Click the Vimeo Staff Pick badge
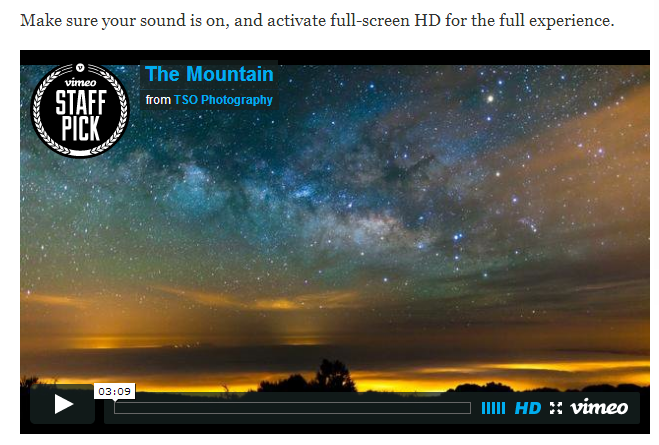Viewport: 659px width, 445px height. [x=80, y=111]
